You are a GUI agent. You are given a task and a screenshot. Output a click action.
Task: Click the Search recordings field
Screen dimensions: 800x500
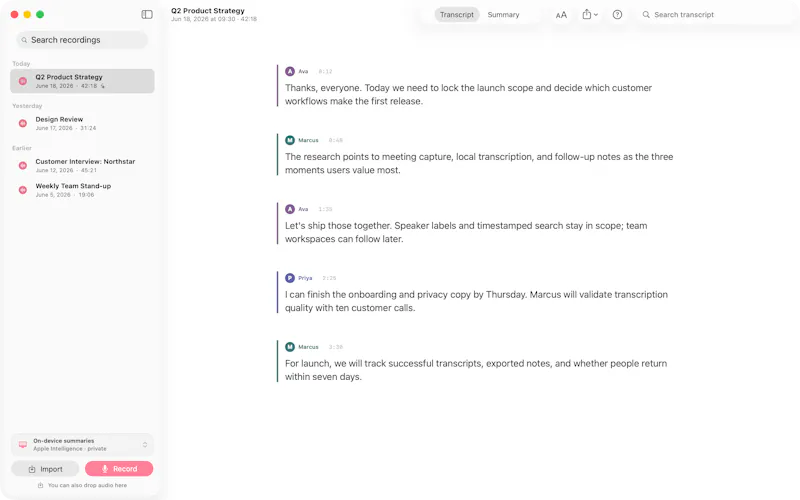82,40
